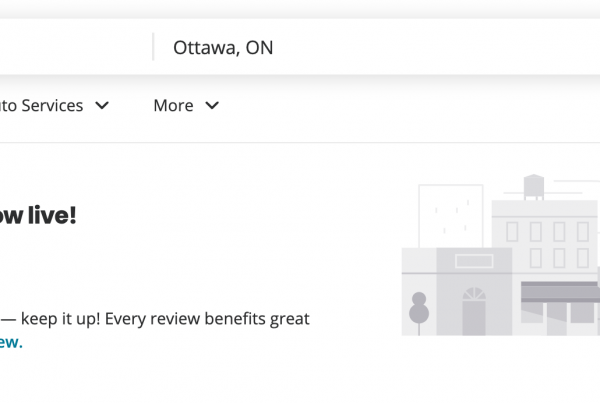600x403 pixels.
Task: Click the small tree in the illustration
Action: pyautogui.click(x=419, y=306)
